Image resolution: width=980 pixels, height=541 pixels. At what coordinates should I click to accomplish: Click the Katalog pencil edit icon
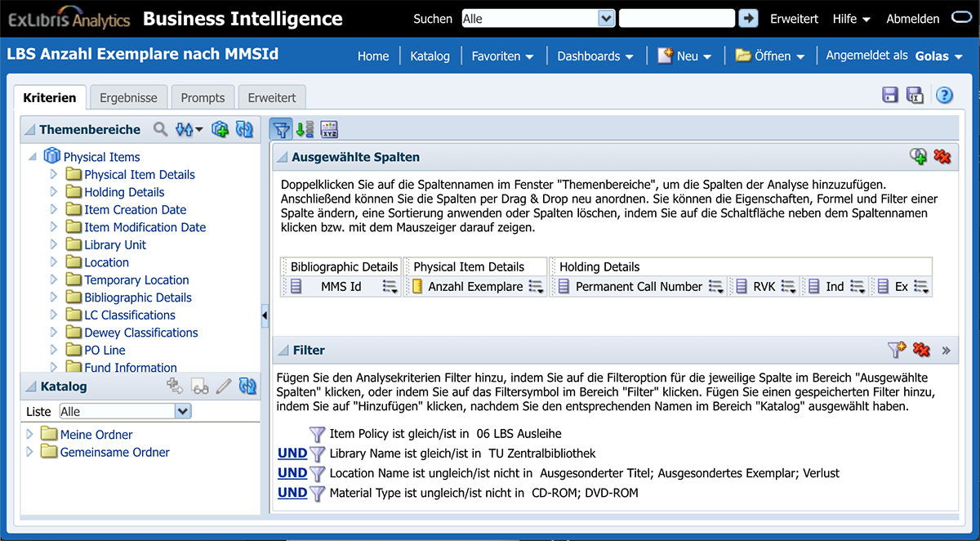(224, 387)
